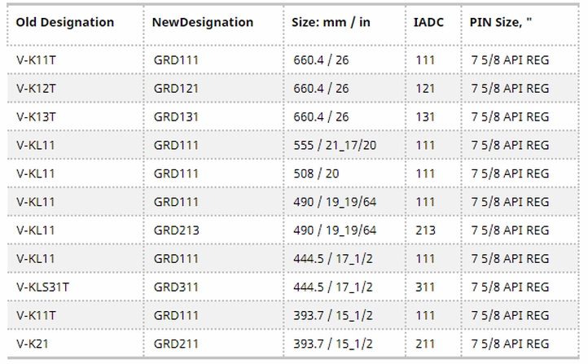
Task: Select the PIN Size column header
Action: pos(501,23)
